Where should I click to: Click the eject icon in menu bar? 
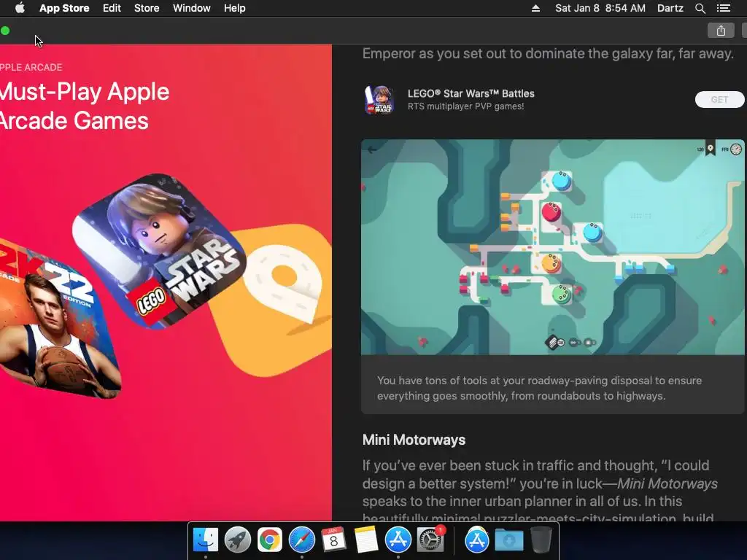click(535, 8)
